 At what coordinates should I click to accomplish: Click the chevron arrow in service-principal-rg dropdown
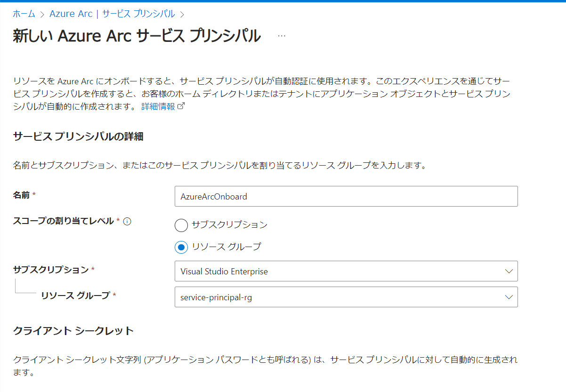(509, 297)
